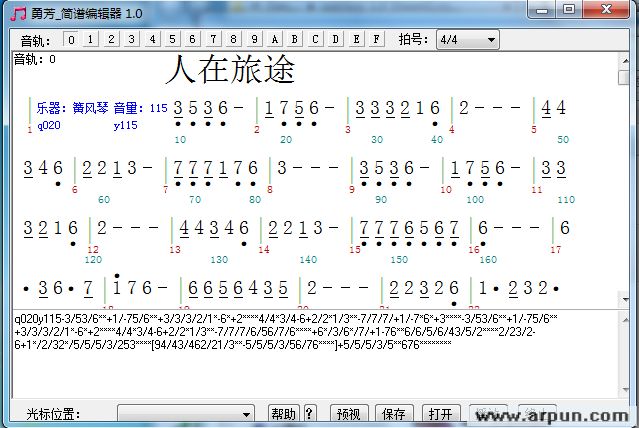Click the 预视 preview button
Image resolution: width=639 pixels, height=428 pixels.
[x=349, y=414]
